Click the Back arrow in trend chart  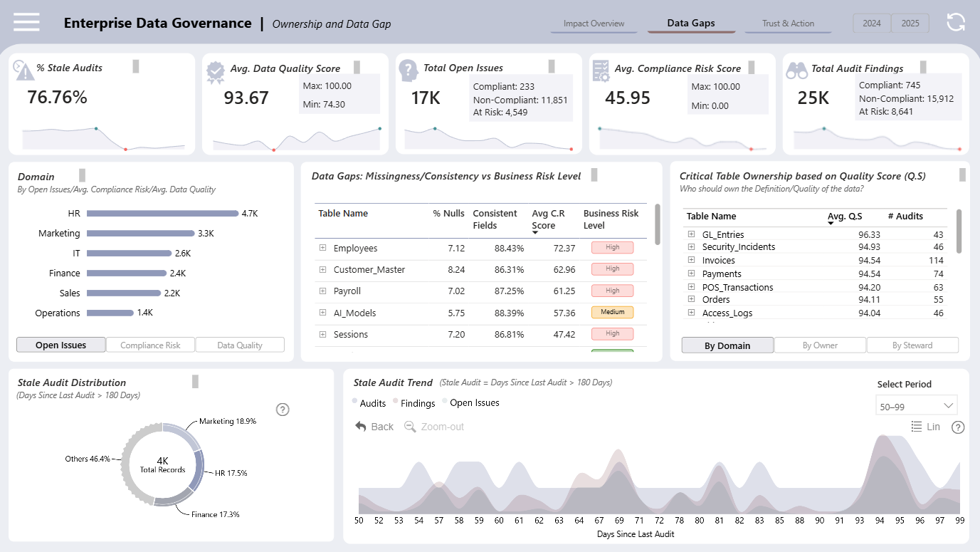[x=361, y=426]
